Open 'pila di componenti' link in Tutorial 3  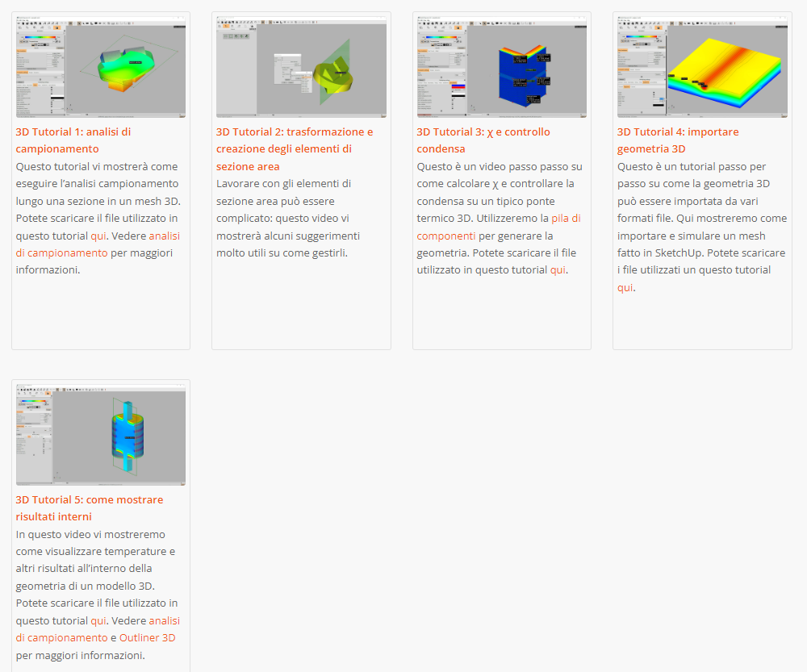pyautogui.click(x=565, y=218)
